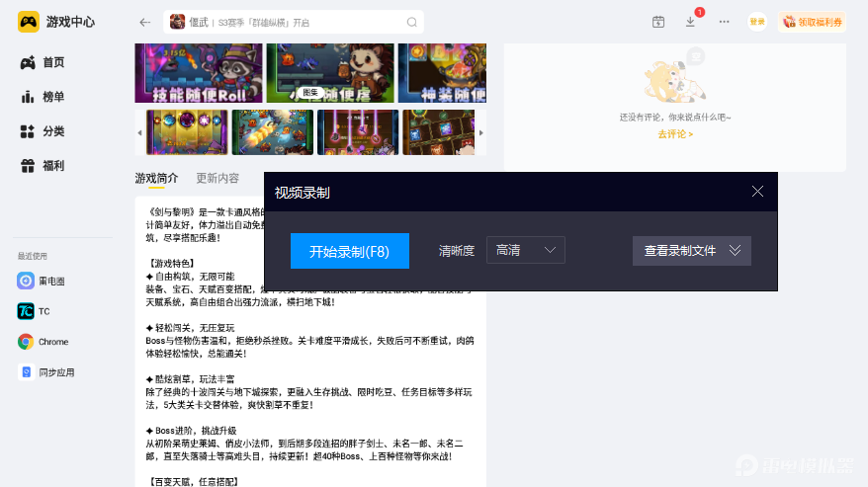Click the 领取福利券 coupon button

812,22
